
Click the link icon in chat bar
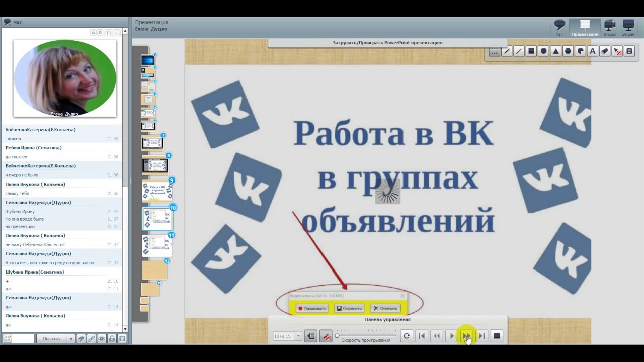(91, 339)
